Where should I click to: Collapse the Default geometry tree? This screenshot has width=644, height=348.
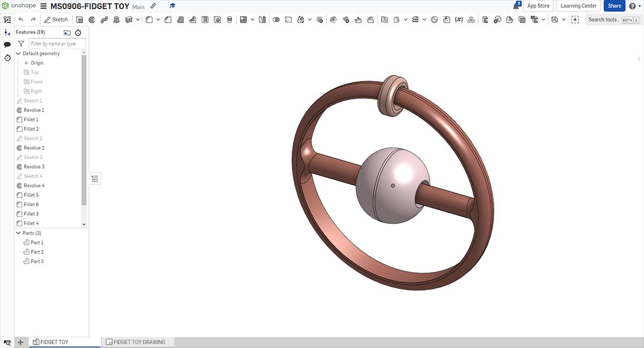18,53
